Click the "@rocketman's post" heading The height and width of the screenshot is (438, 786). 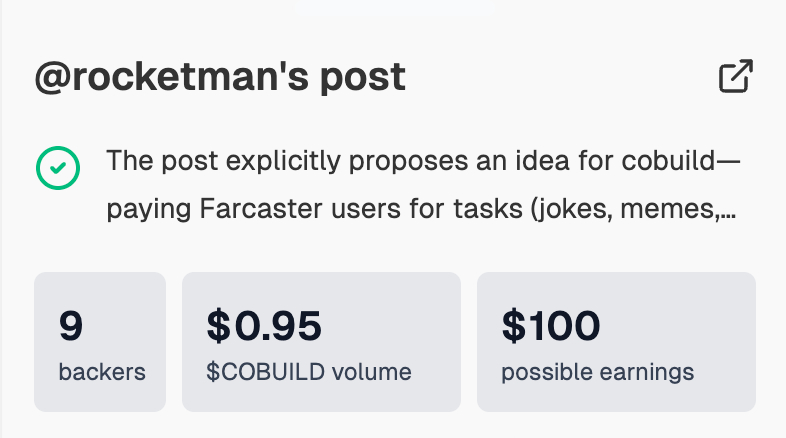coord(220,77)
